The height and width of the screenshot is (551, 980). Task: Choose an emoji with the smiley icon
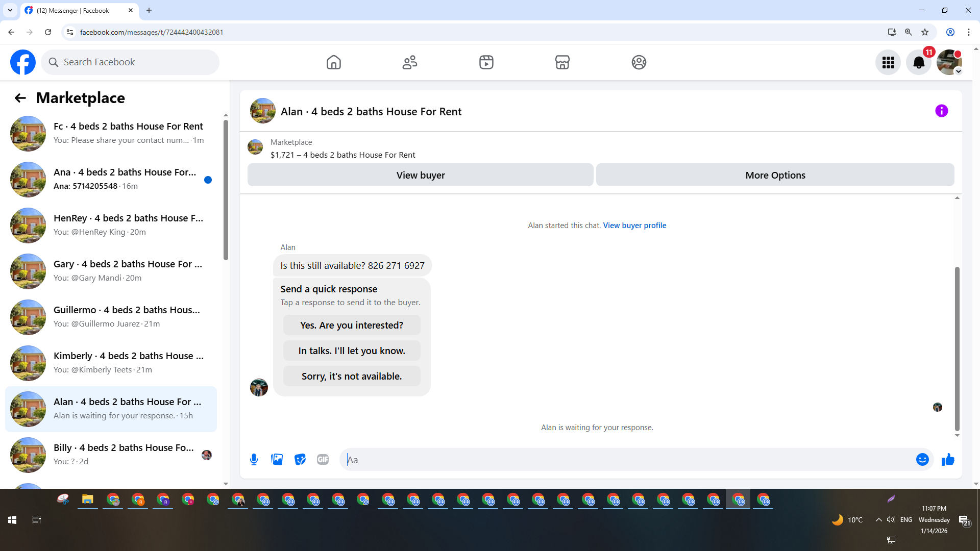pyautogui.click(x=922, y=460)
